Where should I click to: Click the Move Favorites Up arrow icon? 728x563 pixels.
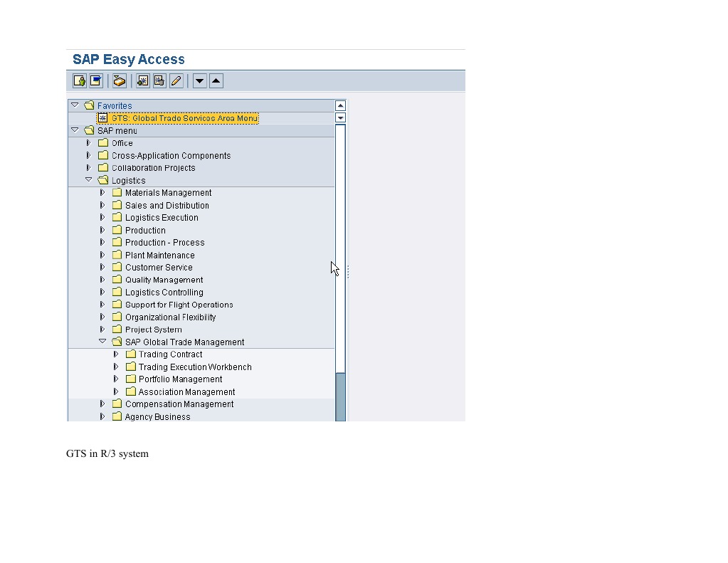[216, 80]
